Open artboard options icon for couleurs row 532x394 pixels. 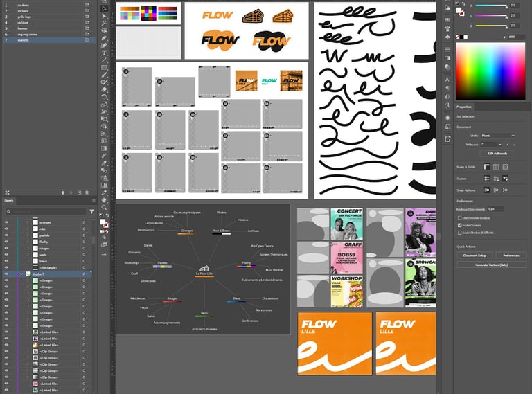[87, 5]
